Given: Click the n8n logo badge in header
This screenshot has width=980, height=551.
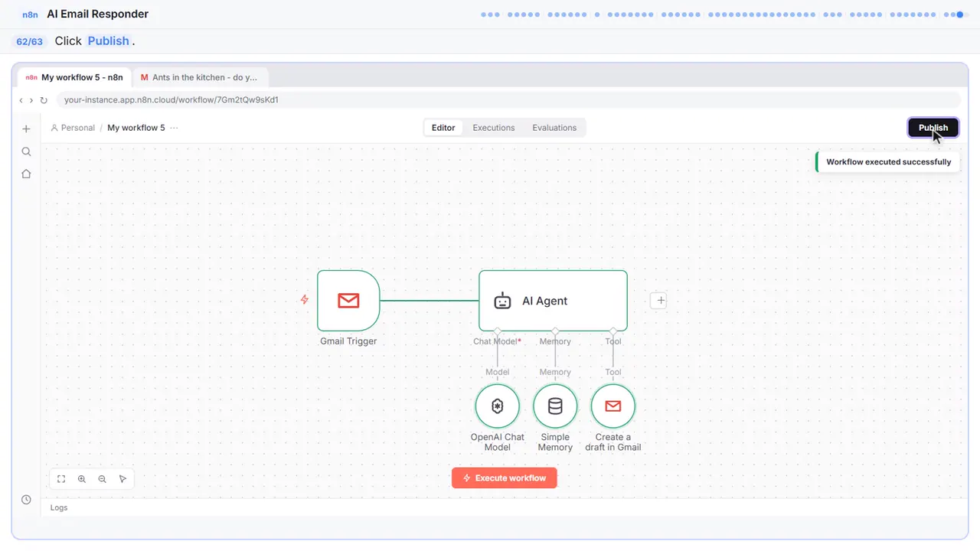Looking at the screenshot, I should tap(31, 15).
